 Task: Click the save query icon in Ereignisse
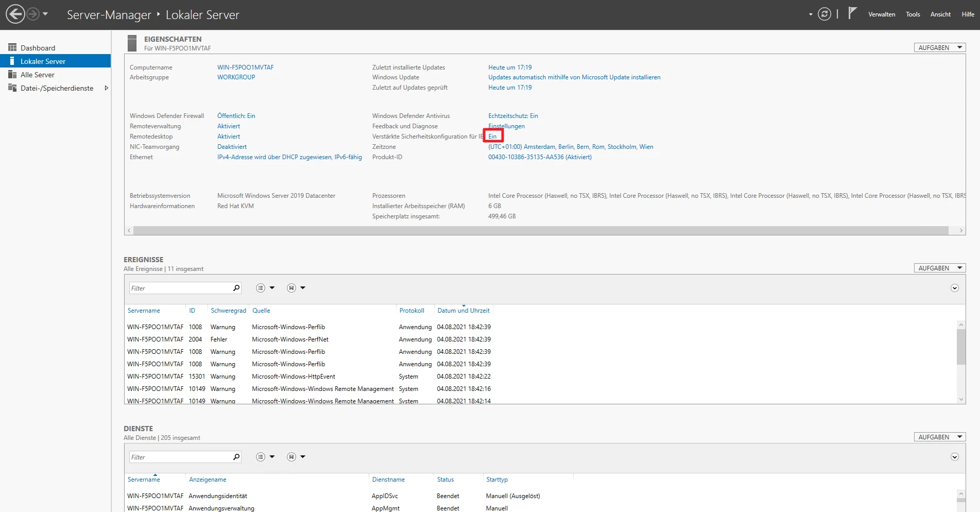pyautogui.click(x=291, y=288)
